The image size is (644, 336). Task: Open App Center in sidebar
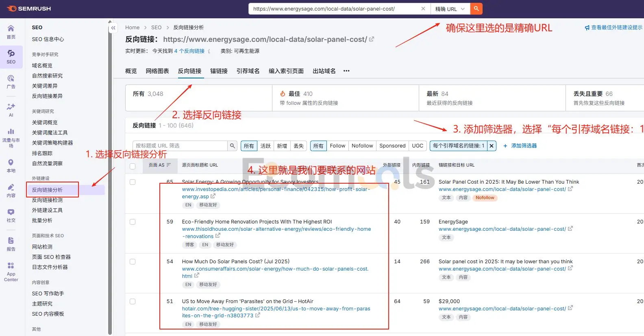(x=11, y=271)
